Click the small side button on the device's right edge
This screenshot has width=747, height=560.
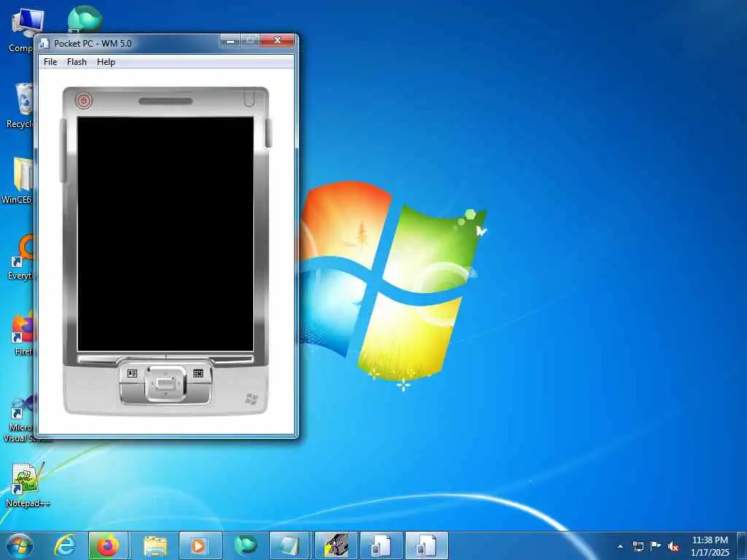tap(268, 133)
